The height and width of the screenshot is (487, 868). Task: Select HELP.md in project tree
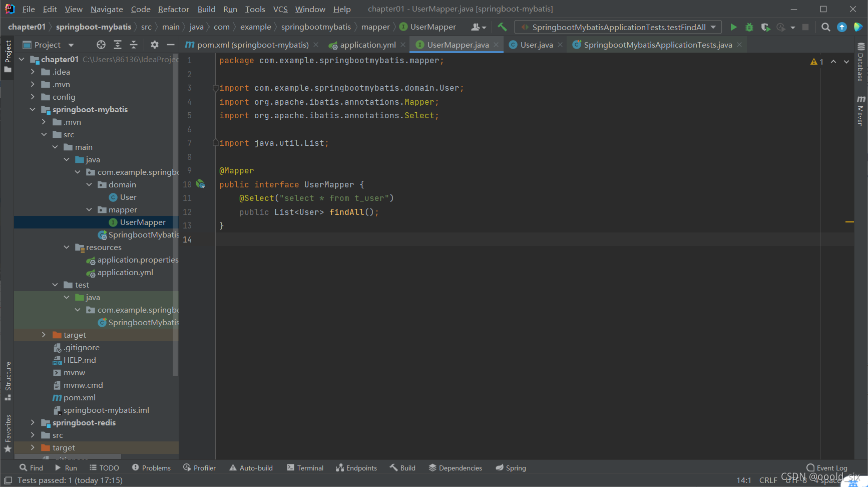(80, 360)
